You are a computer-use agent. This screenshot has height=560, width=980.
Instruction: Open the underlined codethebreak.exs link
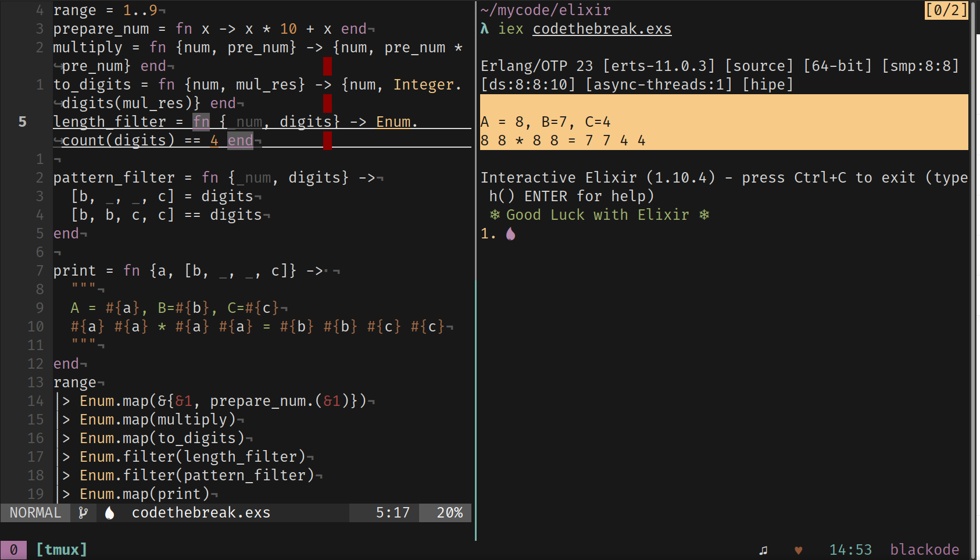point(602,28)
